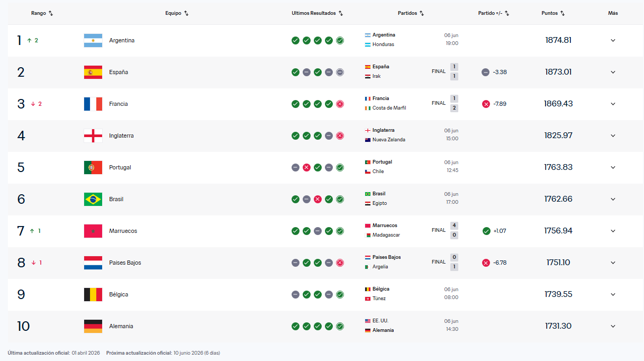
Task: Open the Argentina team link
Action: click(122, 40)
